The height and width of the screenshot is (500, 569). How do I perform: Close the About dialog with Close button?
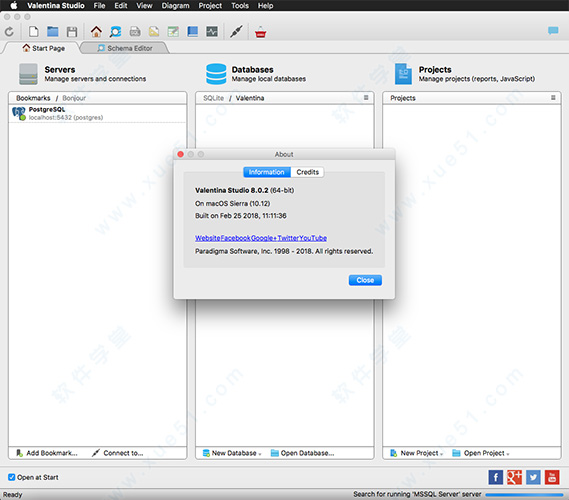click(x=365, y=280)
